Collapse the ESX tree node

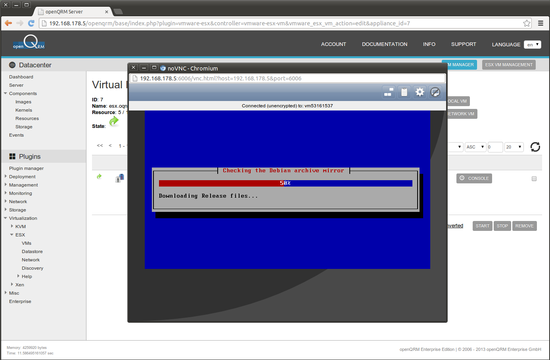12,234
